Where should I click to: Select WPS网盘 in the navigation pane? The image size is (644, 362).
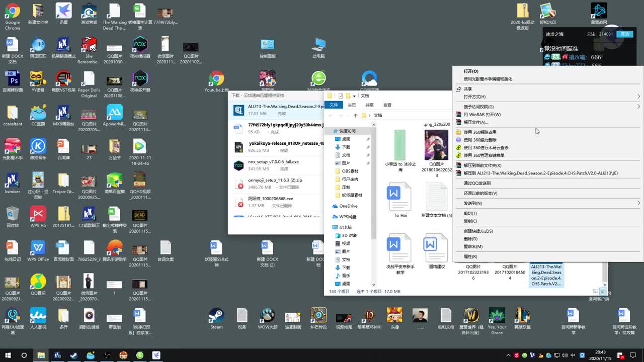point(348,217)
